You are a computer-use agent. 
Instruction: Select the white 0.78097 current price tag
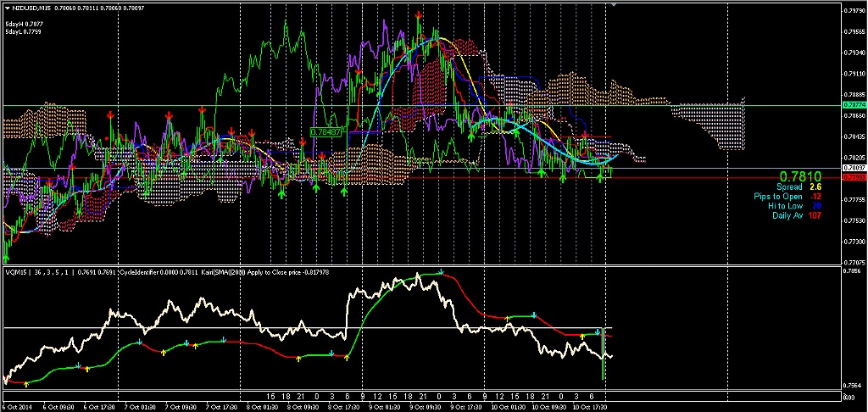[x=854, y=169]
